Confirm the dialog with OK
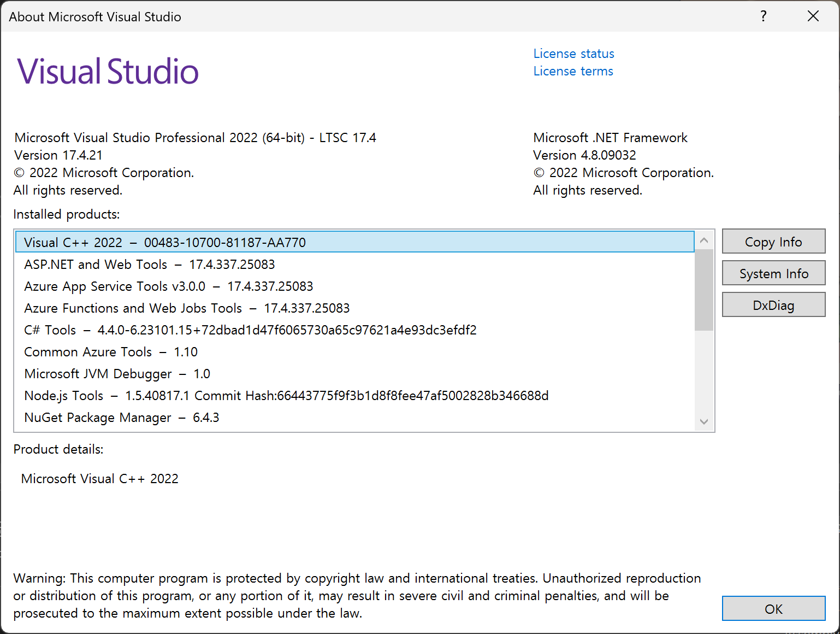This screenshot has height=634, width=840. click(x=773, y=609)
